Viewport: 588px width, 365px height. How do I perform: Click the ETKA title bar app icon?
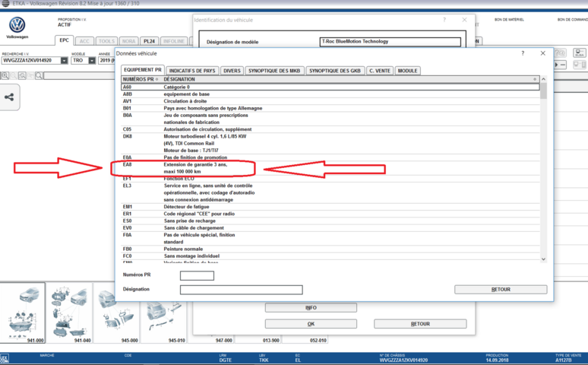(5, 3)
